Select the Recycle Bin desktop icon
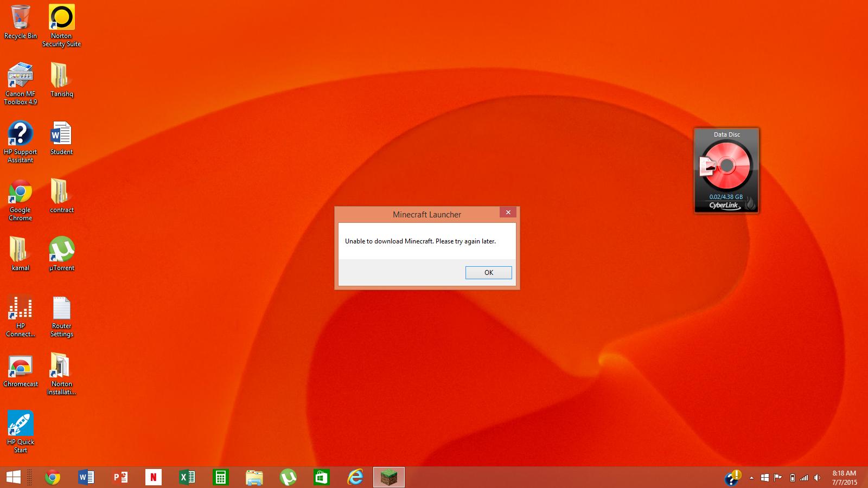868x488 pixels. click(x=21, y=22)
